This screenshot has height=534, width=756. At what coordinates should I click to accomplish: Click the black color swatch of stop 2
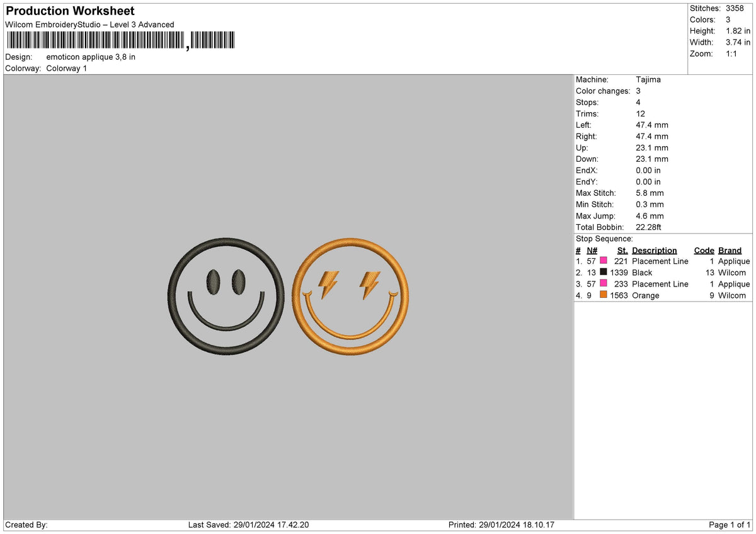[604, 272]
